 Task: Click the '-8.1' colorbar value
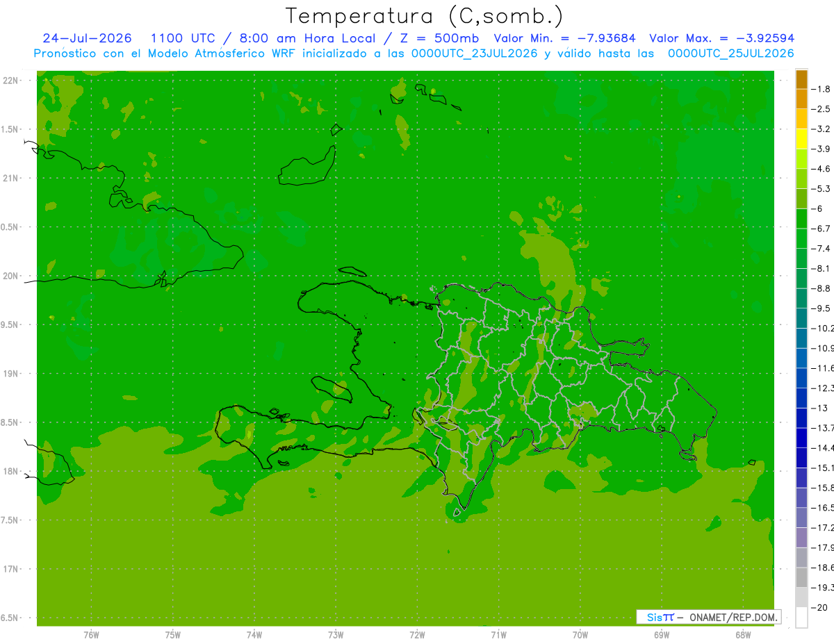pyautogui.click(x=821, y=268)
